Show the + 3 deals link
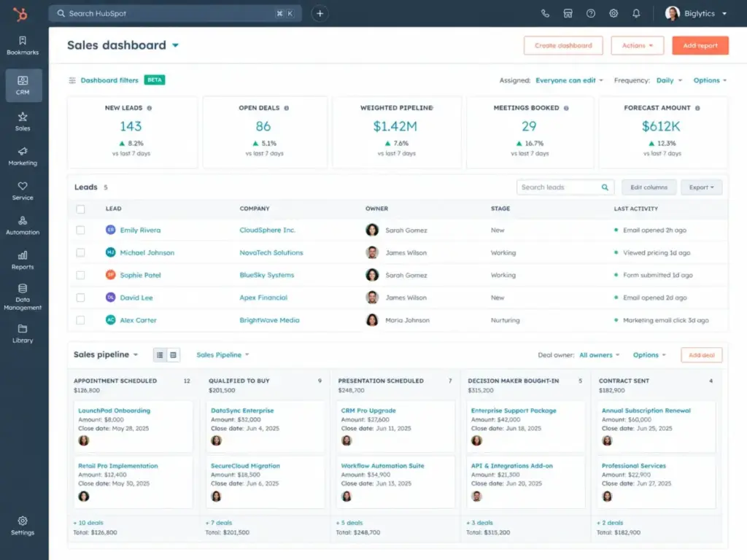This screenshot has width=747, height=560. 479,523
